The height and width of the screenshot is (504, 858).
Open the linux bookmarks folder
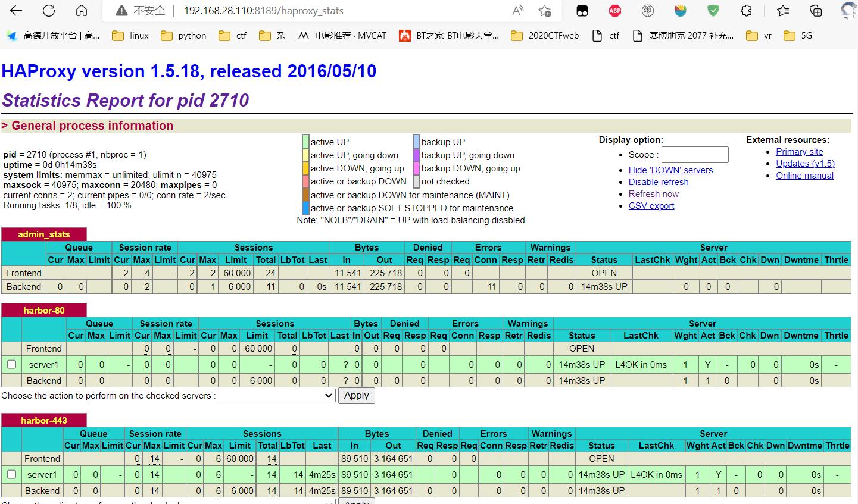point(130,36)
